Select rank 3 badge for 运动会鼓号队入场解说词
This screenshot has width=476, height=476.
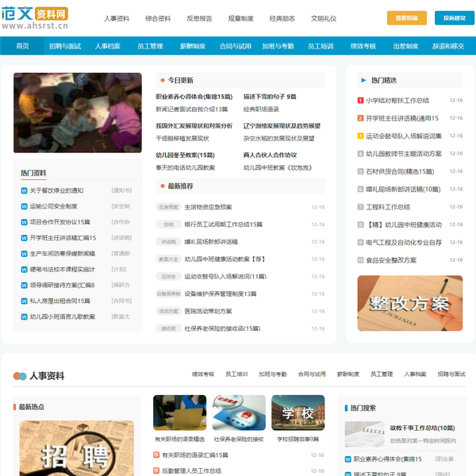[360, 136]
